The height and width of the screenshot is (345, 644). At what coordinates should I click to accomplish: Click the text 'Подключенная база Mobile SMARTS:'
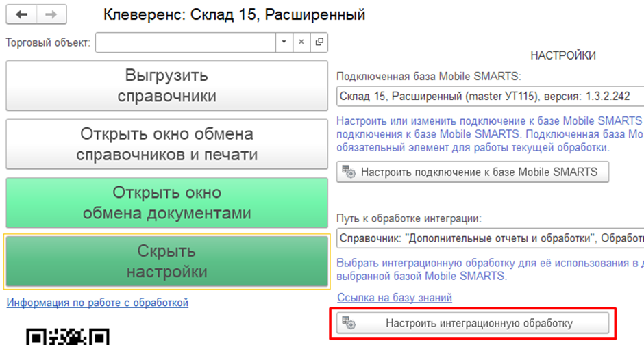point(429,77)
